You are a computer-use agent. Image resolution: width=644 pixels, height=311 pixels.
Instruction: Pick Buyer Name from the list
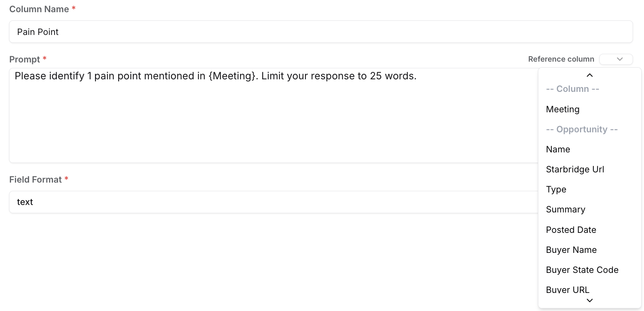pos(571,250)
